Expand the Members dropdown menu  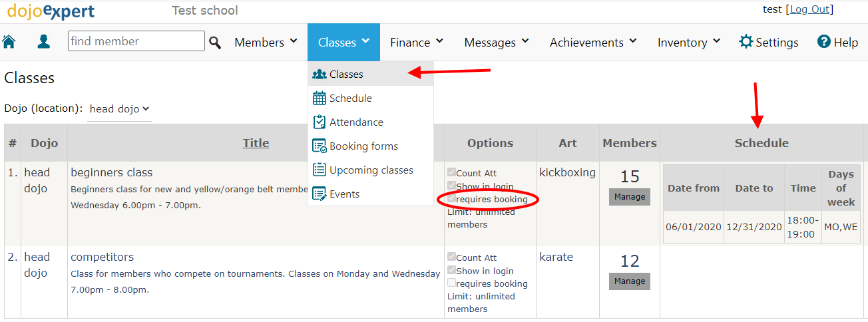click(x=266, y=43)
